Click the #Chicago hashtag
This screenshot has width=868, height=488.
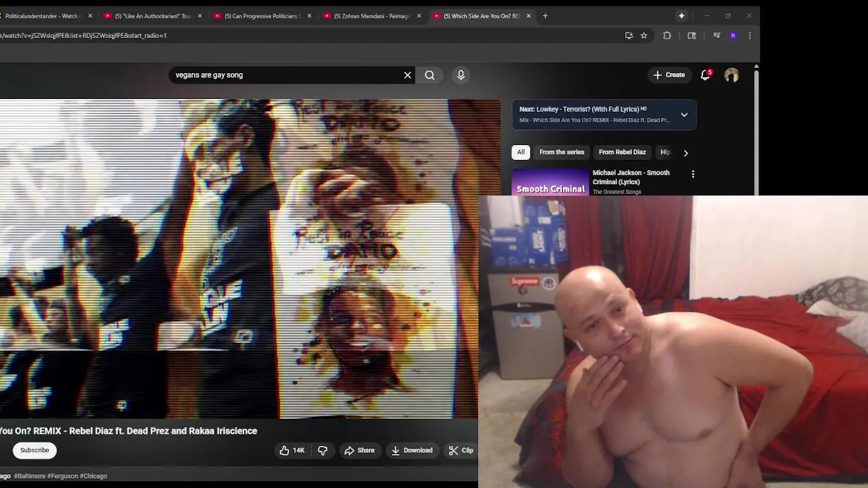coord(94,476)
